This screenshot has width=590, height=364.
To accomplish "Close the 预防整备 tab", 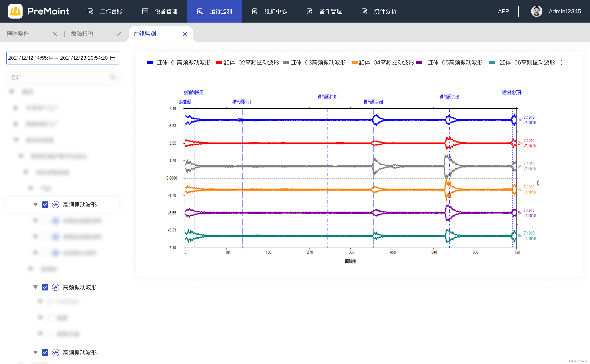I will [55, 34].
